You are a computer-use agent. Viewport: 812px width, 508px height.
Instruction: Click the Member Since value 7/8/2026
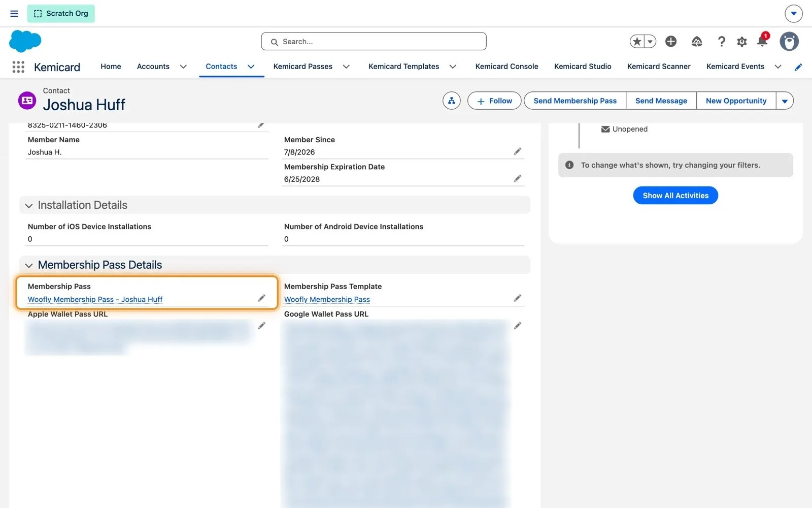(299, 152)
